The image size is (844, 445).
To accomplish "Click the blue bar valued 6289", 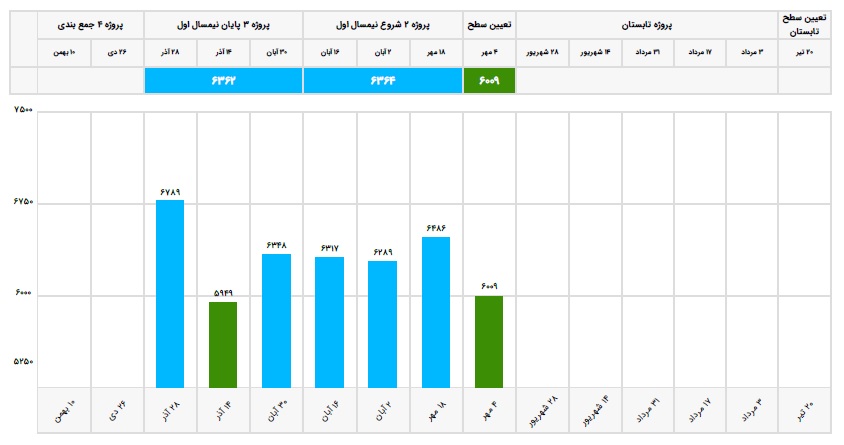I will tap(382, 324).
